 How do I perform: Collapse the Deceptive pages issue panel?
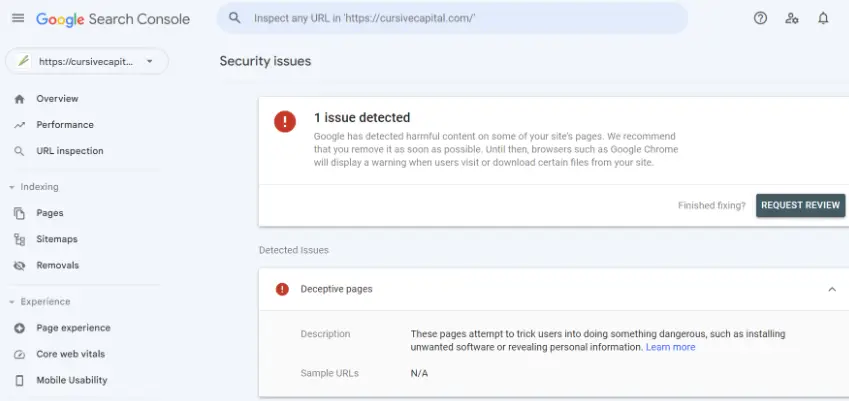pyautogui.click(x=831, y=289)
